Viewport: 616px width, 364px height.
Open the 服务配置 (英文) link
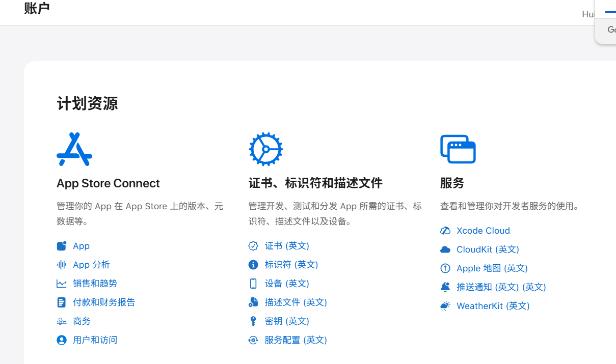(296, 340)
